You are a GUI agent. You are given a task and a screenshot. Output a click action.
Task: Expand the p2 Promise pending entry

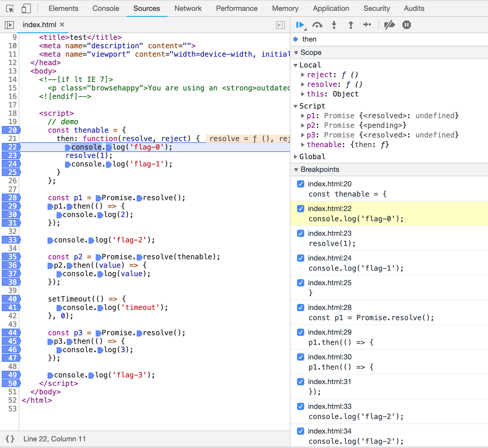[x=303, y=125]
